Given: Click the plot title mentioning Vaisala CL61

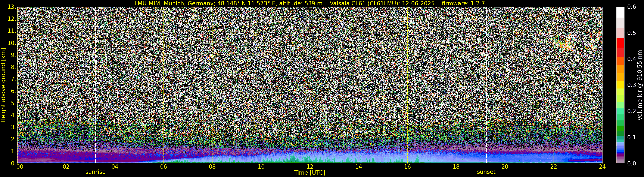Looking at the screenshot, I should [309, 3].
